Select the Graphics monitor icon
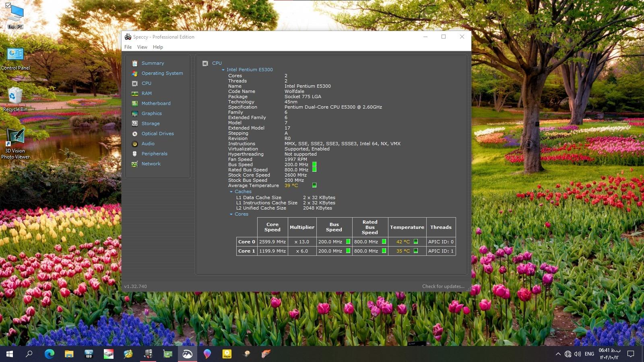The width and height of the screenshot is (644, 362). tap(135, 113)
